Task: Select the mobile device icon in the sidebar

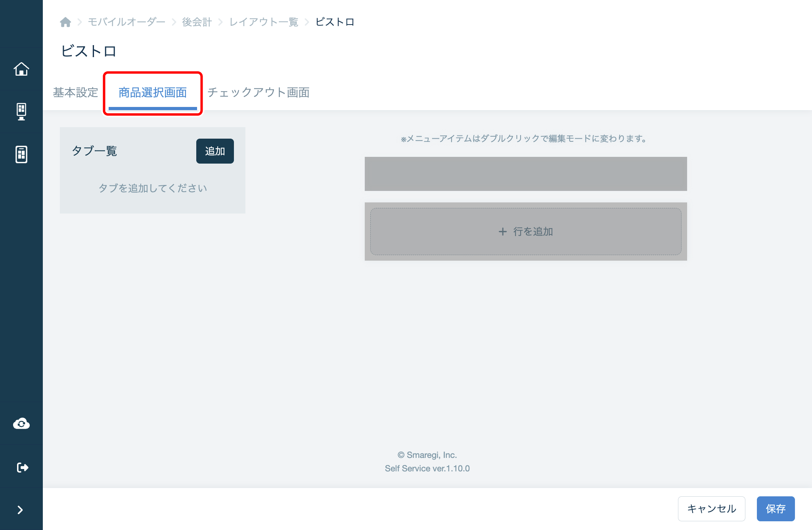Action: point(21,154)
